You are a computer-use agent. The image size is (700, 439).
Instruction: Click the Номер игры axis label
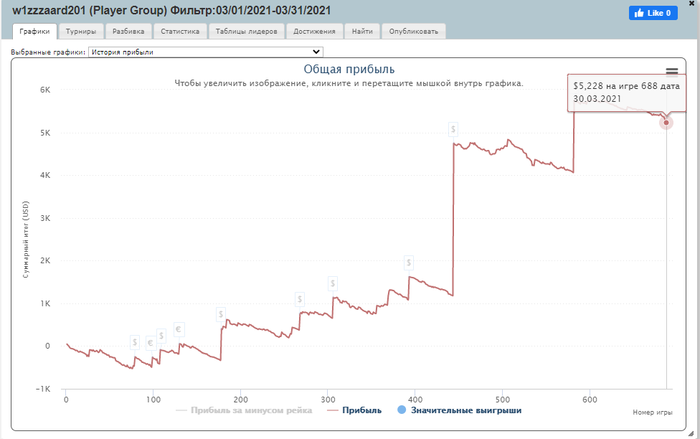pyautogui.click(x=652, y=412)
